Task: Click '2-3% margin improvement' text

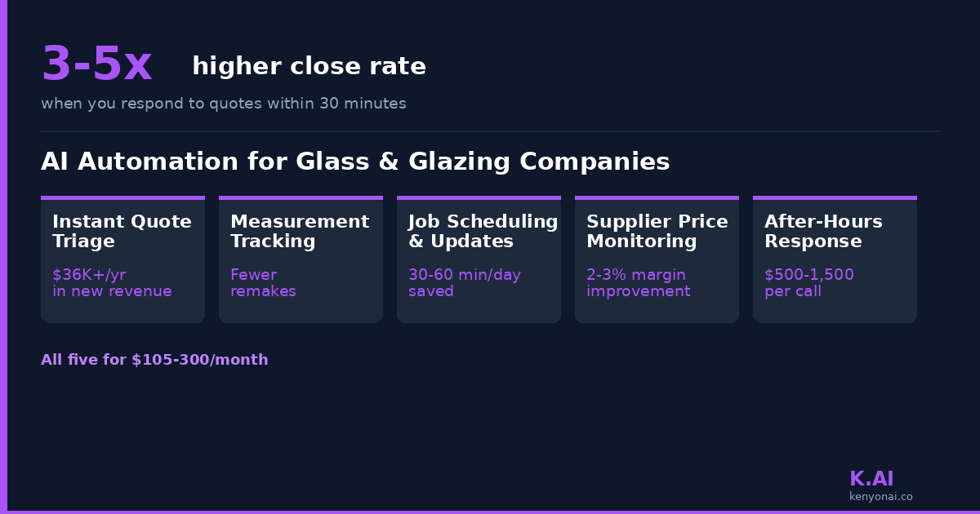Action: point(638,283)
